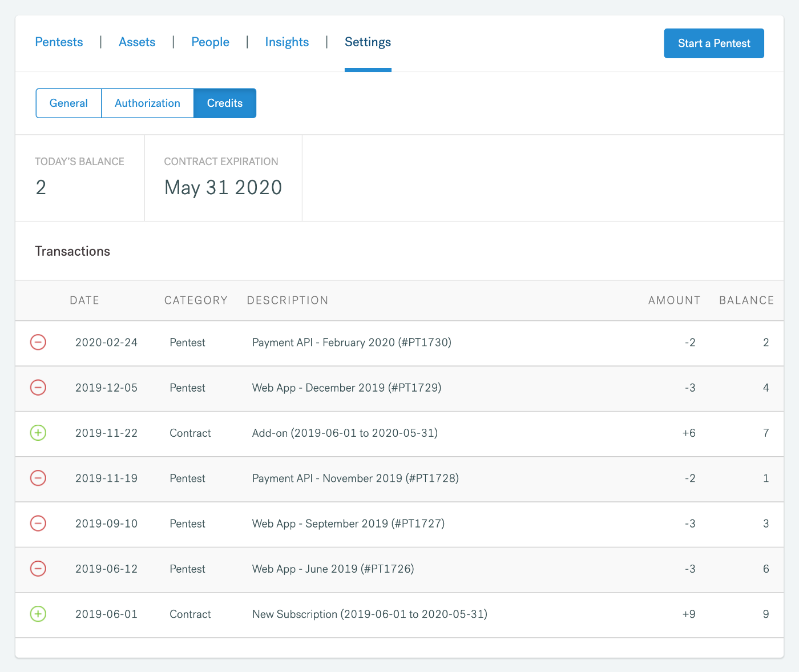Select the Settings tab
Screen dimensions: 799x672
pyautogui.click(x=368, y=42)
